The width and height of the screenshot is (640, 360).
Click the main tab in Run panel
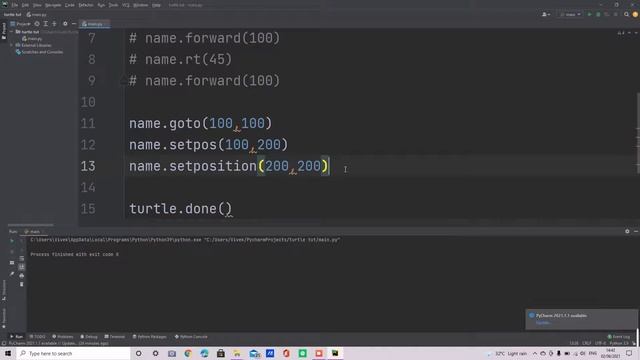pyautogui.click(x=32, y=231)
